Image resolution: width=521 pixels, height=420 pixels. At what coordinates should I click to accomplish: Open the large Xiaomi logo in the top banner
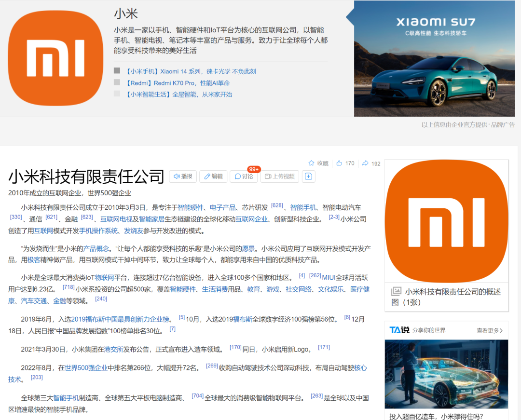[55, 58]
